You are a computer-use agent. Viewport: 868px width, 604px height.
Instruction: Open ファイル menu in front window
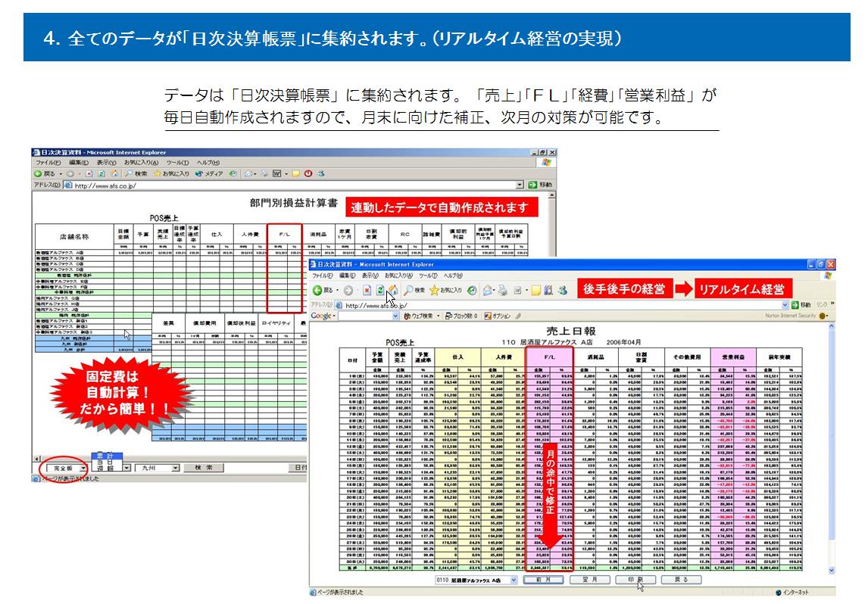coord(324,276)
